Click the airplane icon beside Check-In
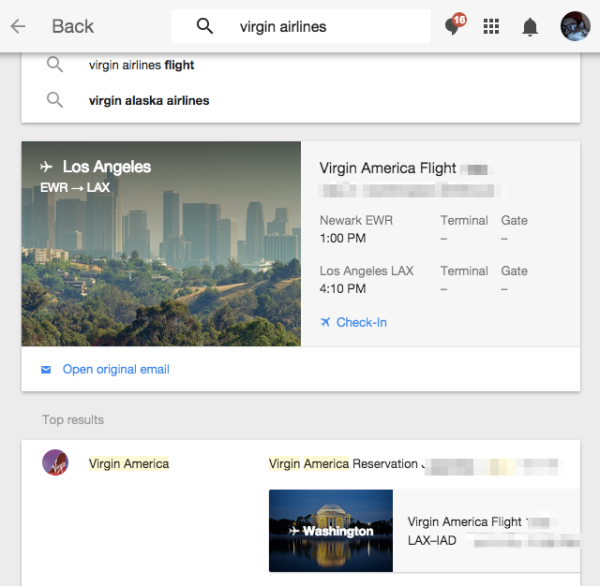Image resolution: width=600 pixels, height=586 pixels. (325, 322)
